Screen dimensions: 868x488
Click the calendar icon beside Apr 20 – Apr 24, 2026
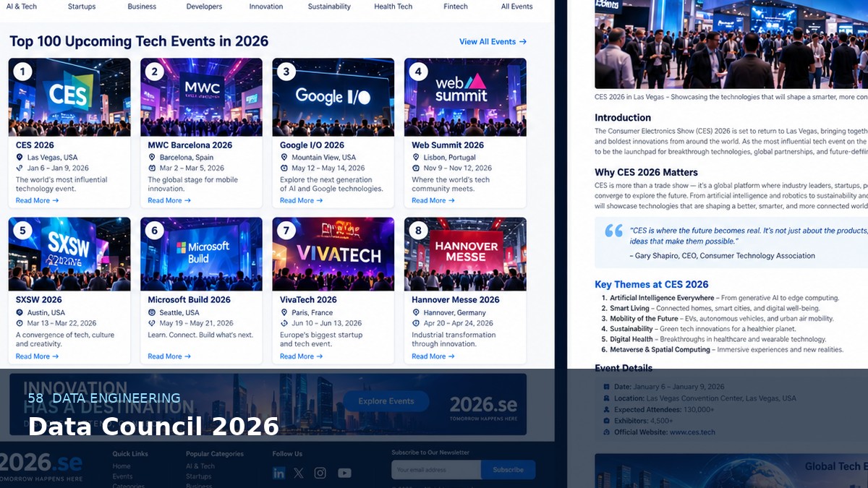tap(416, 323)
